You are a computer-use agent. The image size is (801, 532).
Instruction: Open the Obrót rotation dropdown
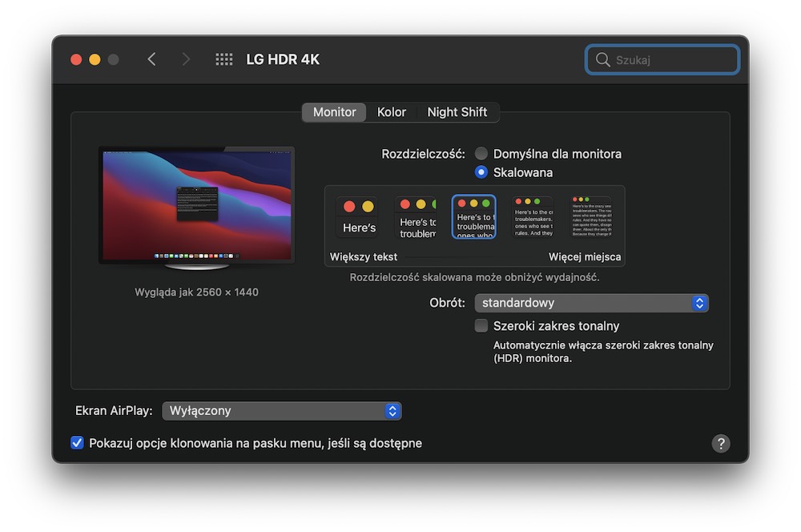[591, 303]
